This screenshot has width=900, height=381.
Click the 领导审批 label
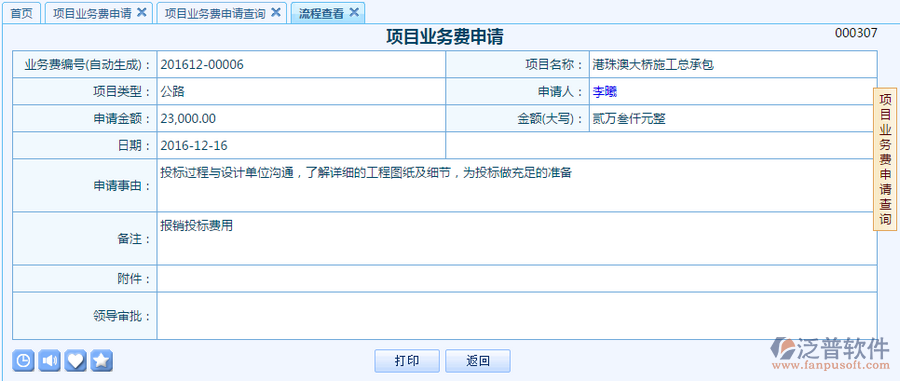pyautogui.click(x=123, y=316)
